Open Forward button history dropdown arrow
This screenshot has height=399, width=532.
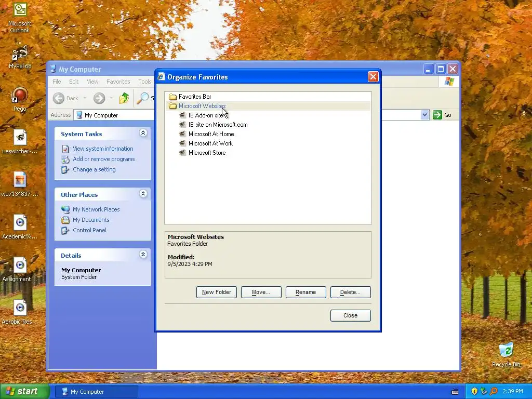111,98
